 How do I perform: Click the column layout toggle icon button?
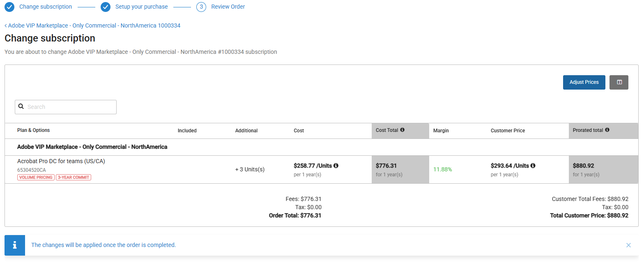point(619,82)
